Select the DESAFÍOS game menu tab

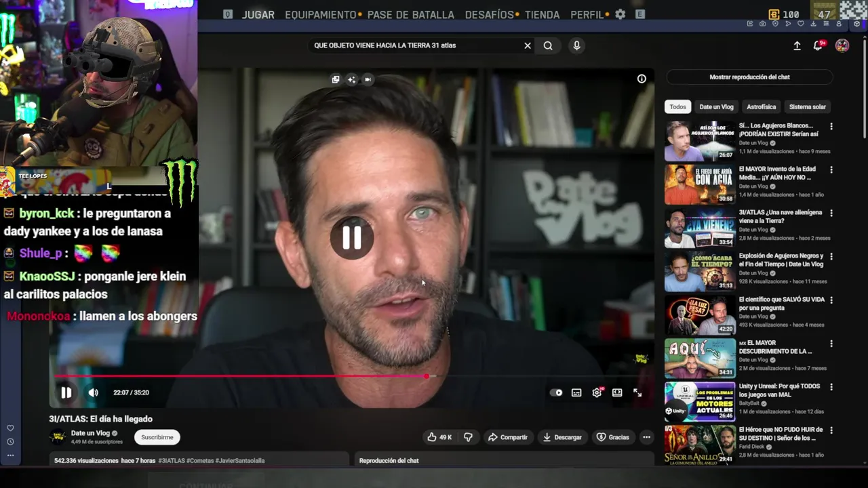point(490,14)
